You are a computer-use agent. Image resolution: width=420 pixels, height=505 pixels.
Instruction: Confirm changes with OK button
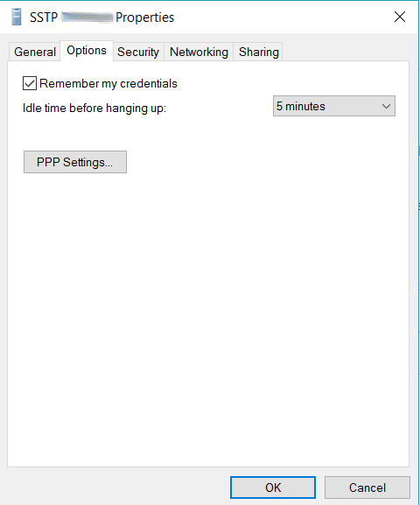point(273,487)
